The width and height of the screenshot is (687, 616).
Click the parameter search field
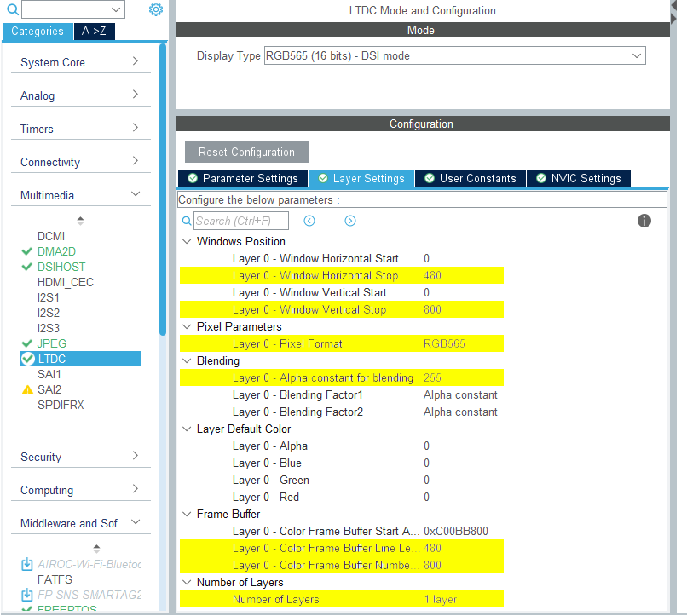241,221
